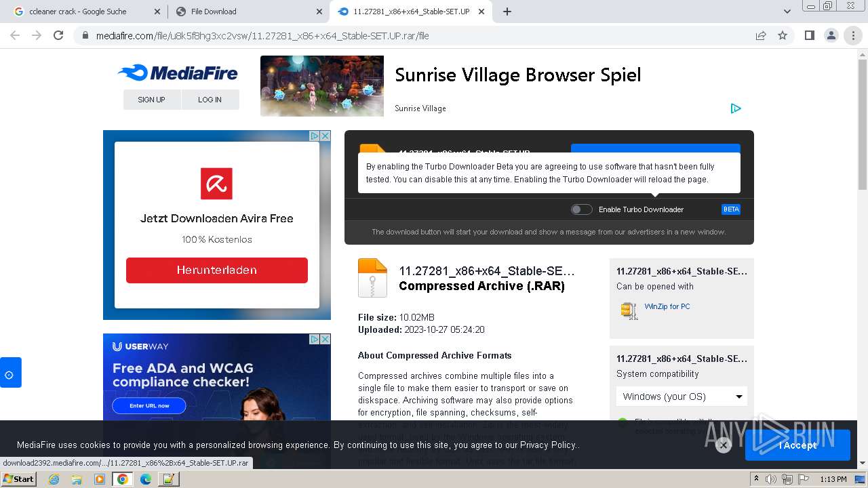Viewport: 868px width, 488px height.
Task: Bookmark this tab with the star icon
Action: tap(783, 35)
